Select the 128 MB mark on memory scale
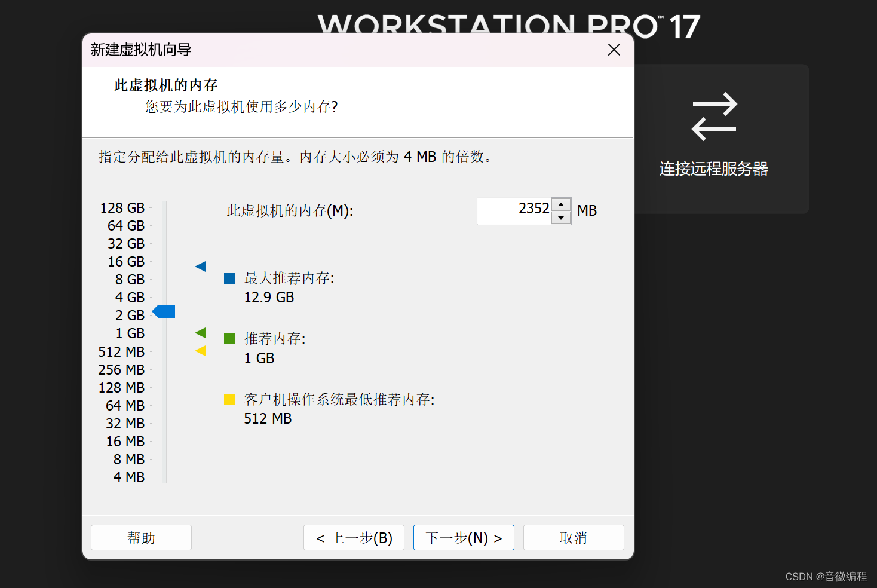 122,388
